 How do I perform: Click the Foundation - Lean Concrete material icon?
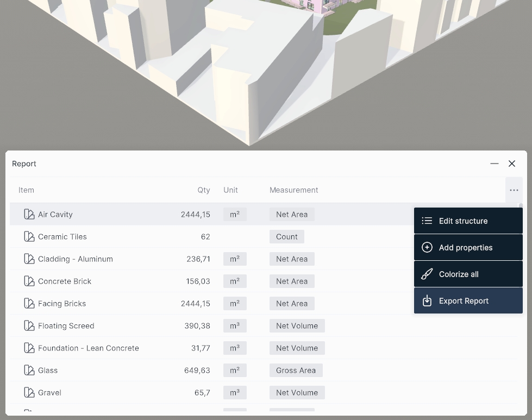tap(29, 348)
